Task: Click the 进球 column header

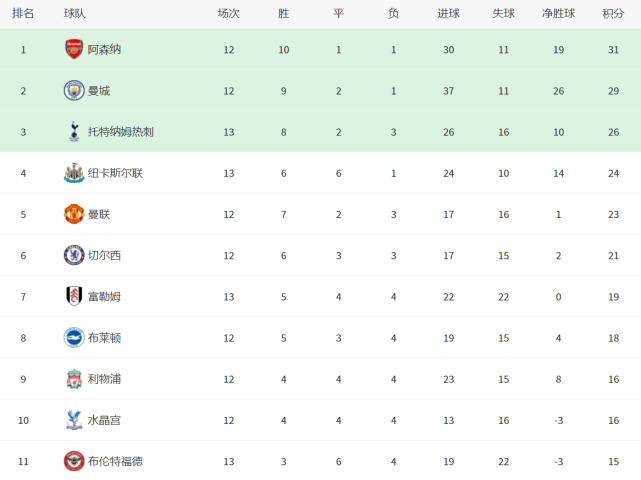Action: pyautogui.click(x=448, y=13)
